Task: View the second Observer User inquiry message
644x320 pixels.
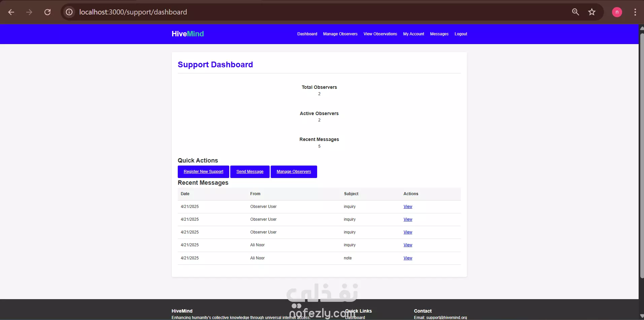Action: click(x=408, y=219)
